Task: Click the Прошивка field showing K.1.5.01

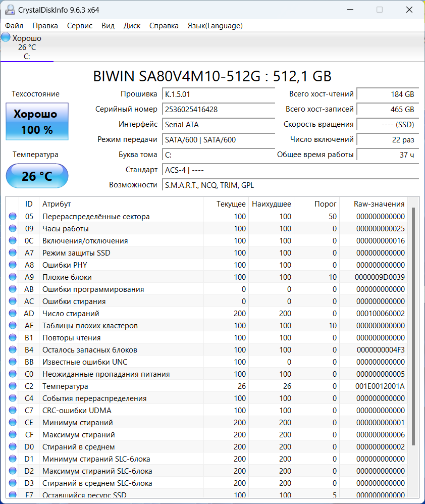Action: 219,94
